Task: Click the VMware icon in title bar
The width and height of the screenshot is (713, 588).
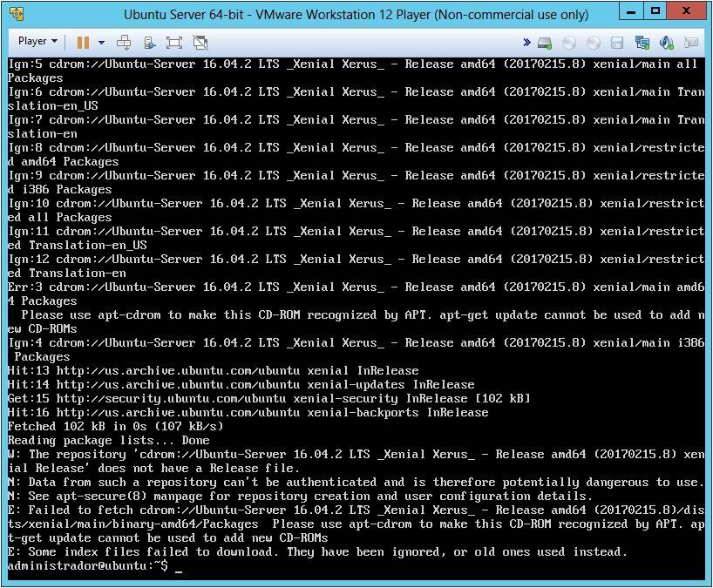Action: (x=17, y=14)
